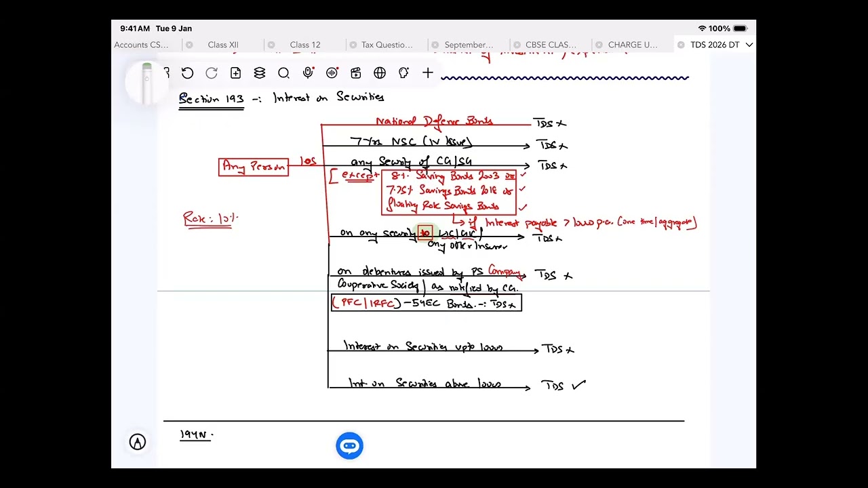
Task: Open the globe web browser tool
Action: (x=380, y=73)
